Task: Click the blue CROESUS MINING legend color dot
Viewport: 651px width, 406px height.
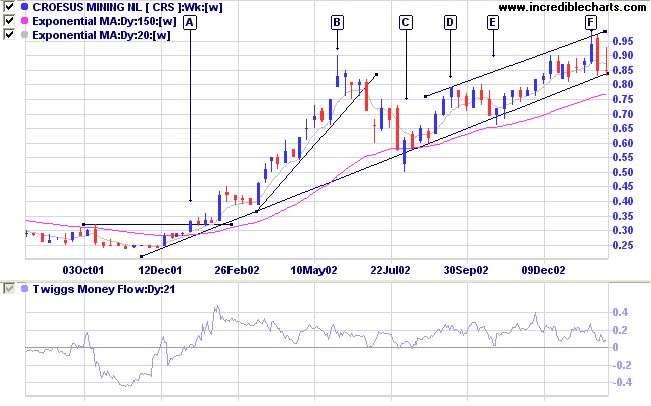Action: tap(24, 7)
